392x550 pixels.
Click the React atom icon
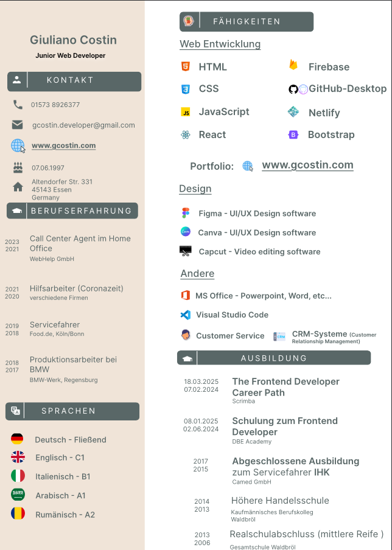[x=186, y=134]
